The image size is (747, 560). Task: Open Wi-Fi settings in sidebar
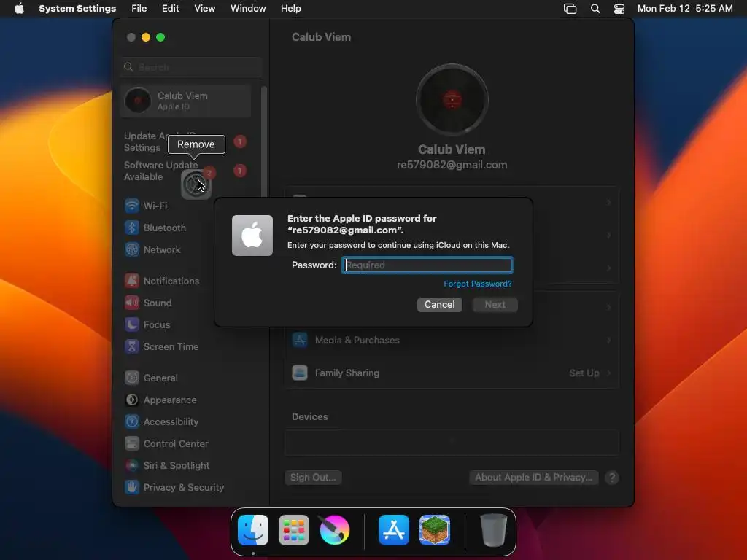[x=146, y=206]
